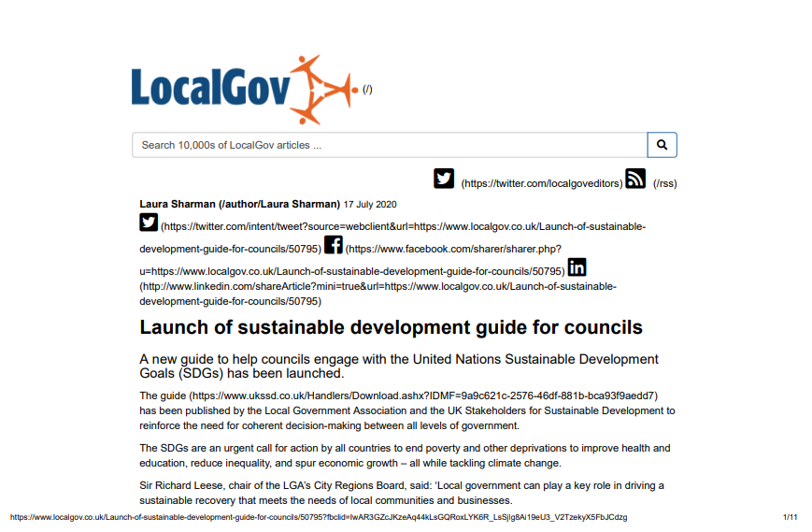Share article via Twitter icon below author
This screenshot has width=812, height=532.
(x=149, y=223)
